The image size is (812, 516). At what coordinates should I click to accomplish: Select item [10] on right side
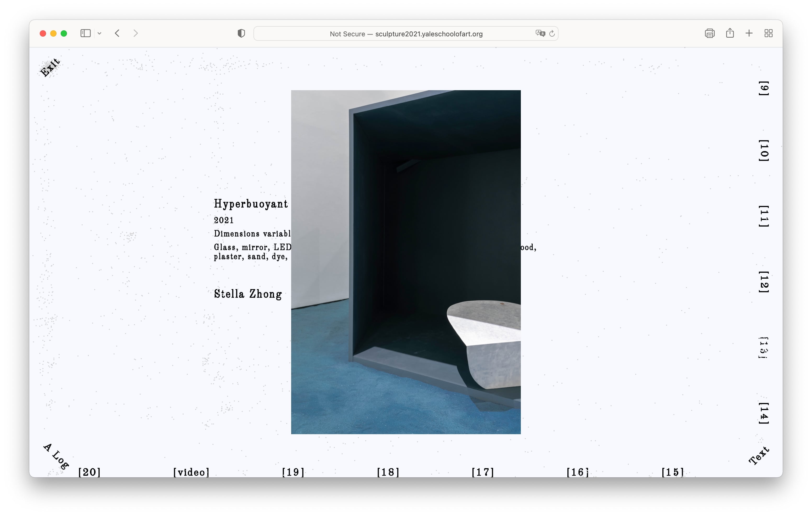[764, 150]
